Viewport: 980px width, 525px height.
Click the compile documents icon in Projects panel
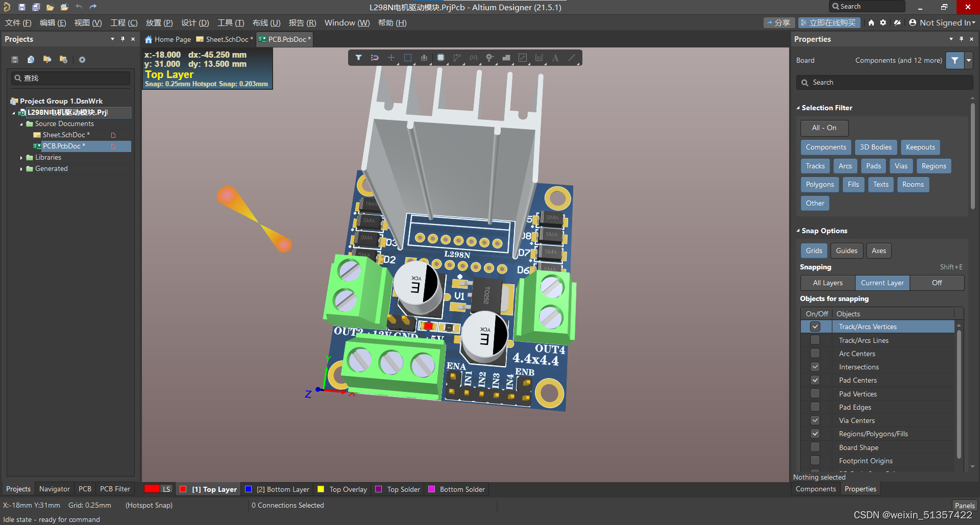click(x=31, y=60)
